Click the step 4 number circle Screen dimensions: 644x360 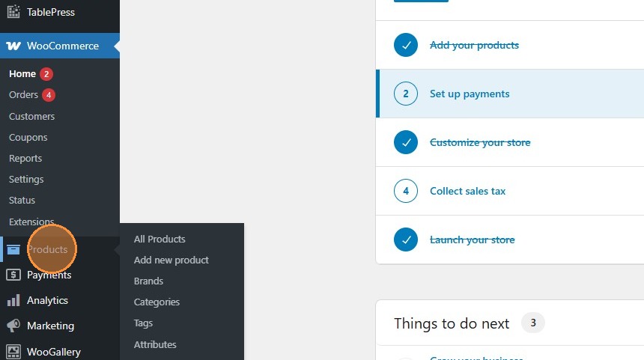406,191
